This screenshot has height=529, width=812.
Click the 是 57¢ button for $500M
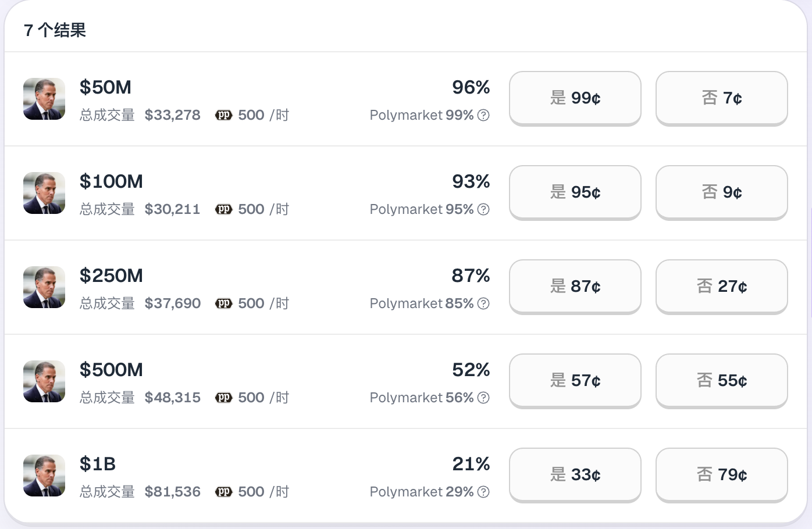point(575,380)
